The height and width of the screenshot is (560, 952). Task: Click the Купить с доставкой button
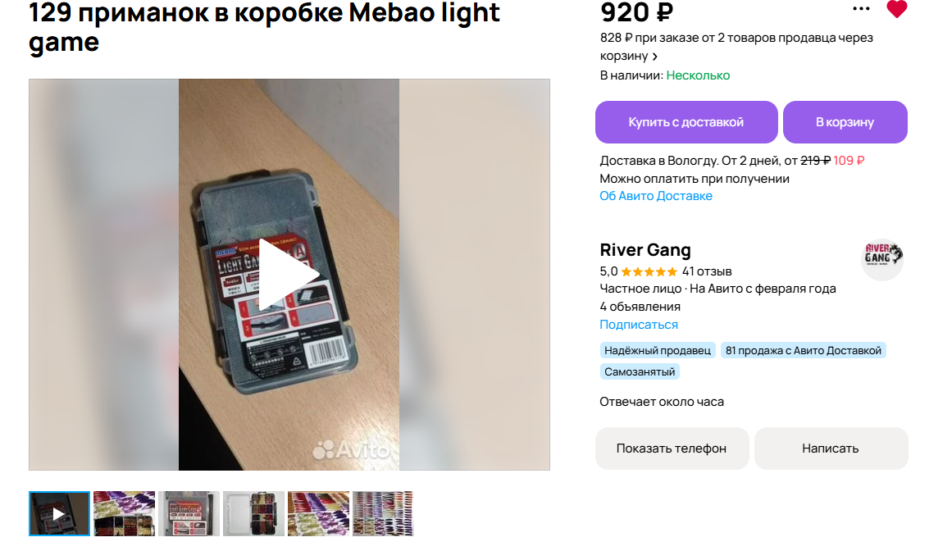(686, 122)
